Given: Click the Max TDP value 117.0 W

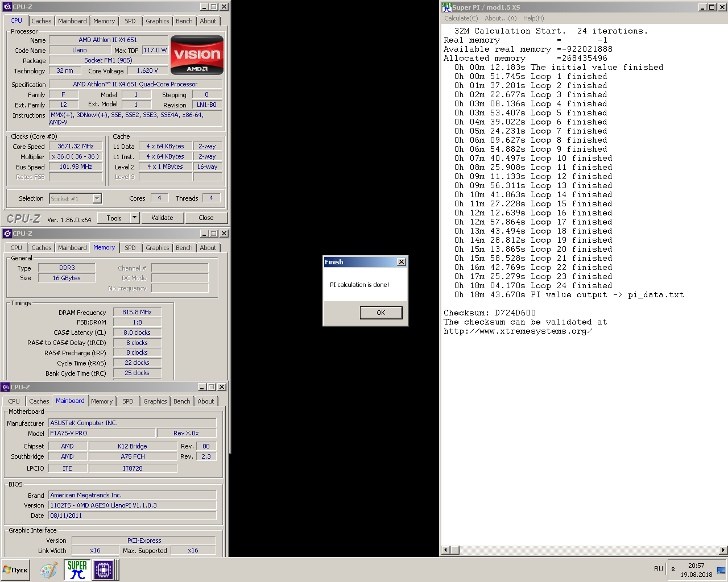Looking at the screenshot, I should click(x=155, y=50).
